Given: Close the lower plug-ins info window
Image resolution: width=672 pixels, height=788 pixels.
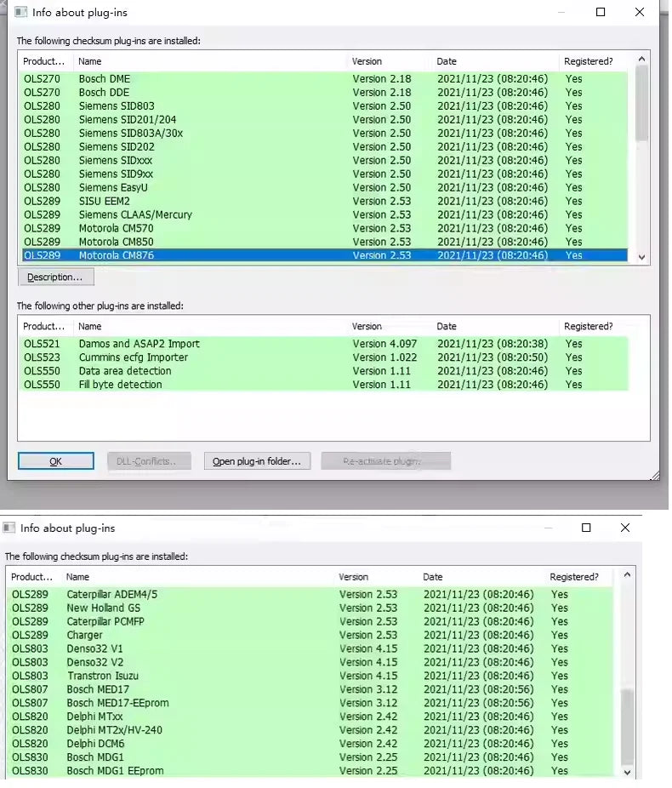Looking at the screenshot, I should [625, 528].
